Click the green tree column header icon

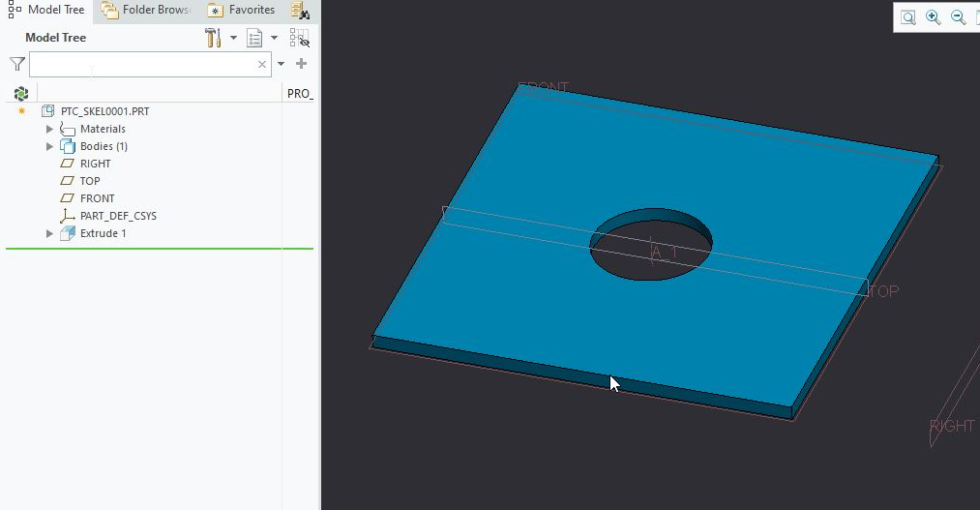point(21,94)
